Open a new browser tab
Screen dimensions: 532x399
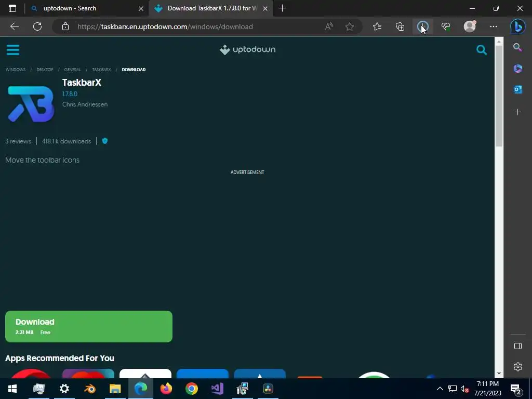[282, 8]
